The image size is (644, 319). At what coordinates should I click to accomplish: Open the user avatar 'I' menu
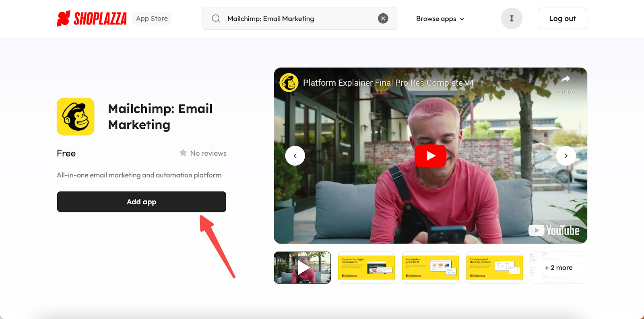512,19
